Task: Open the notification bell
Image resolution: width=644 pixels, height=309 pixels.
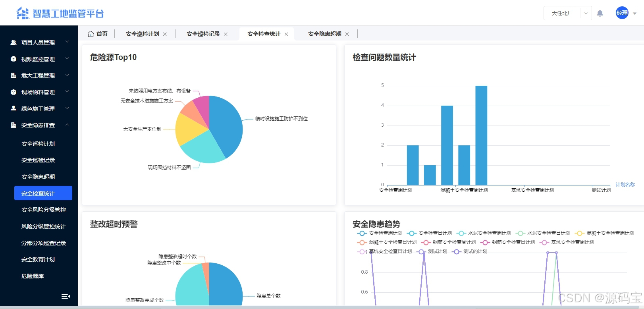Action: [x=600, y=13]
